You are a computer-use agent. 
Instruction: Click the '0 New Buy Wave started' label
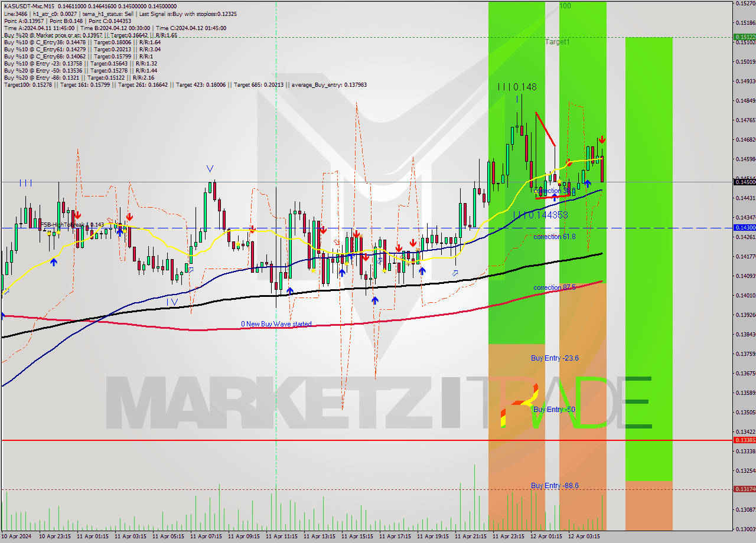(276, 324)
